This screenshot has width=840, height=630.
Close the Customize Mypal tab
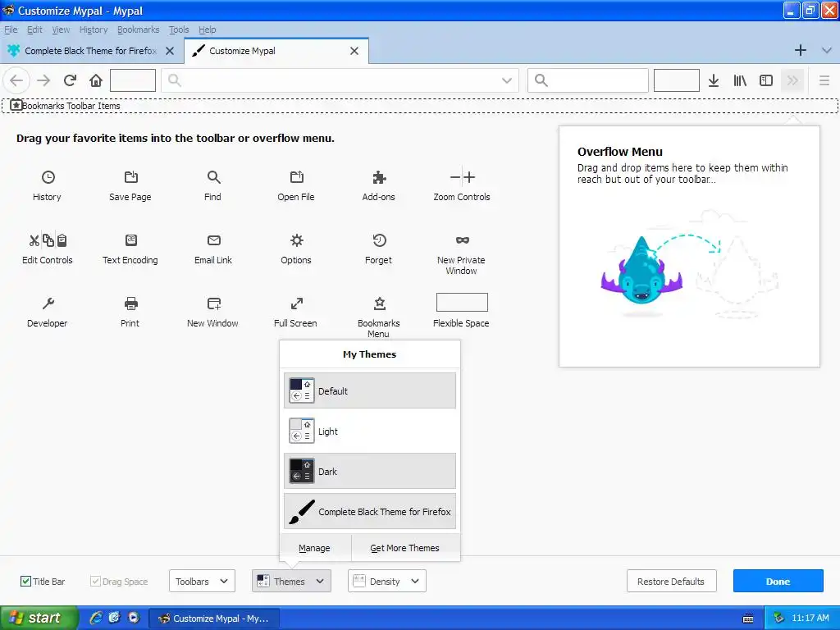354,51
